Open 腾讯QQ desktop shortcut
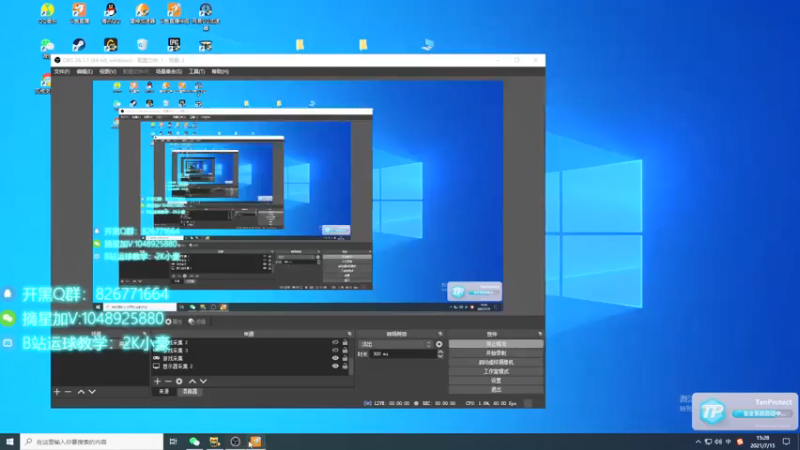Viewport: 800px width, 450px height. pos(110,13)
